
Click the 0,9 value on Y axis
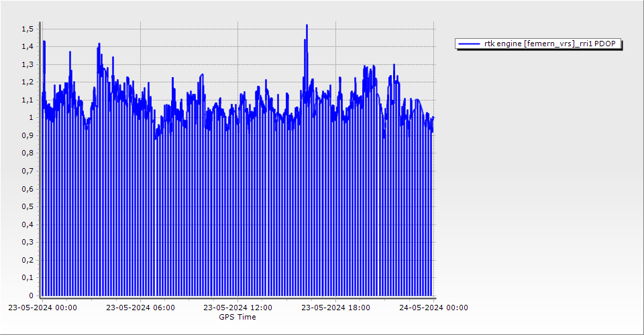tap(27, 135)
